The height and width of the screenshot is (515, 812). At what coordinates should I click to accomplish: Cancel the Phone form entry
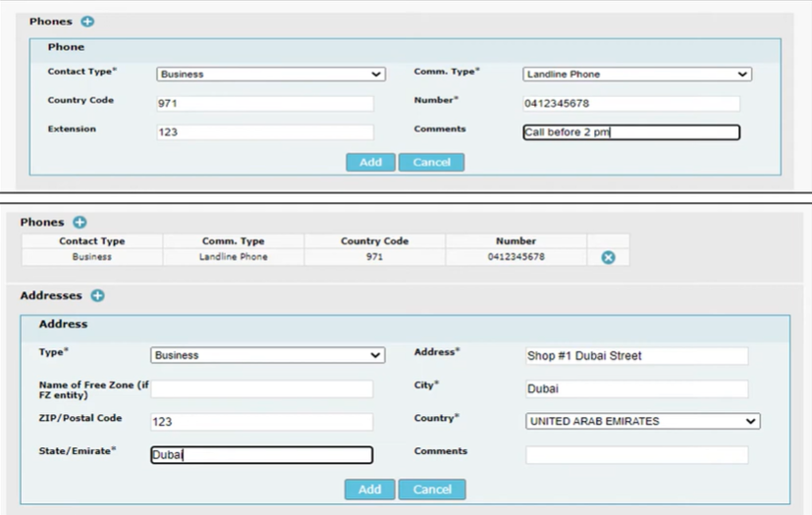coord(431,162)
